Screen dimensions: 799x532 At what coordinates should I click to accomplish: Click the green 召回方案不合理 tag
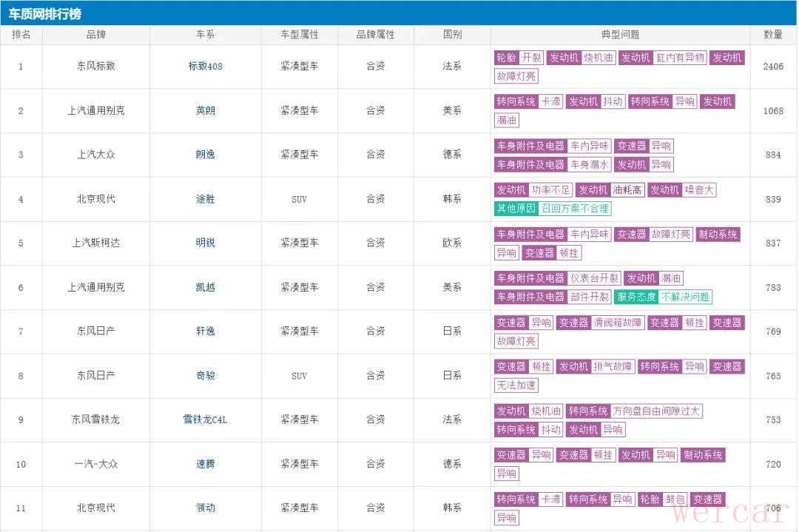point(575,209)
